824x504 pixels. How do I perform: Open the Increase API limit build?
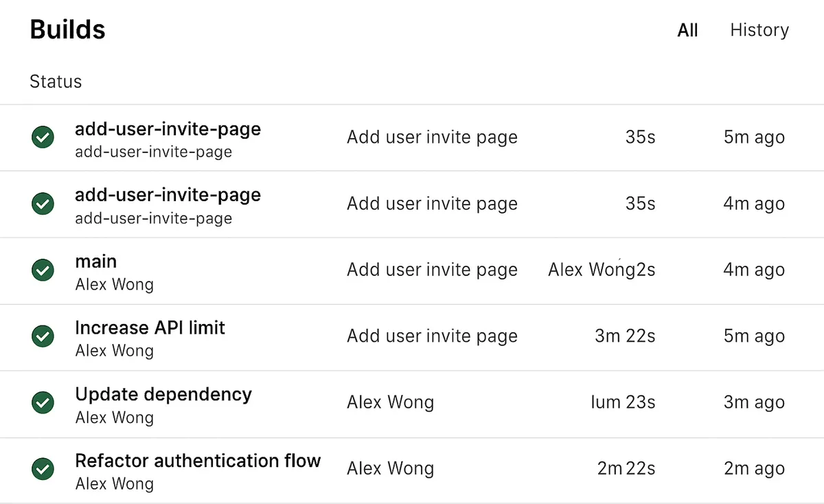(x=150, y=328)
